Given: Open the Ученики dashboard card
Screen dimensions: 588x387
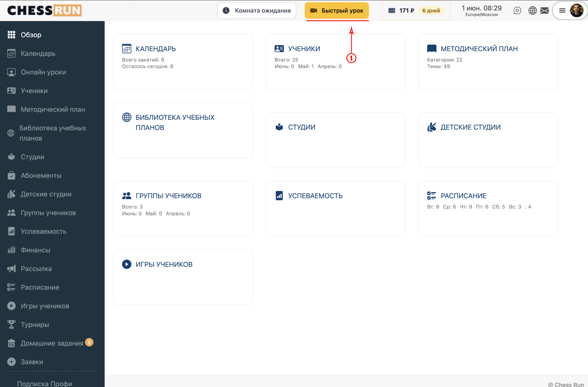Looking at the screenshot, I should [x=335, y=62].
